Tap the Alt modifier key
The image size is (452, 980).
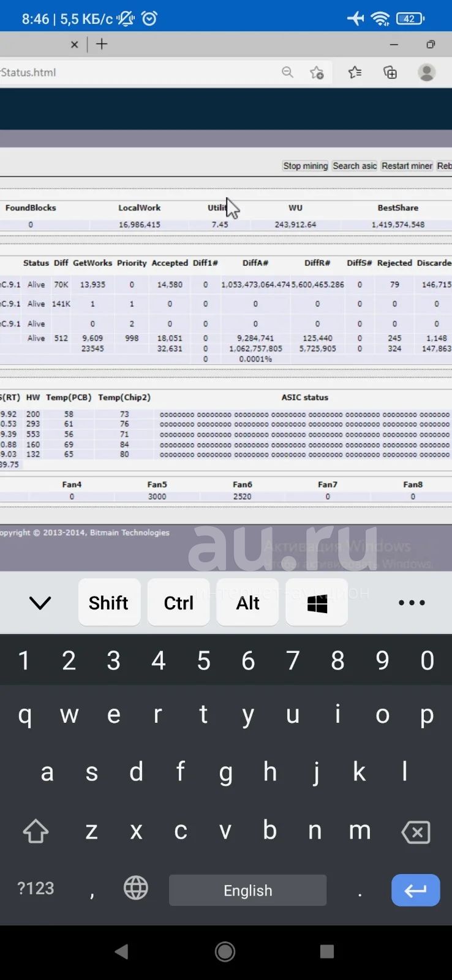click(247, 603)
